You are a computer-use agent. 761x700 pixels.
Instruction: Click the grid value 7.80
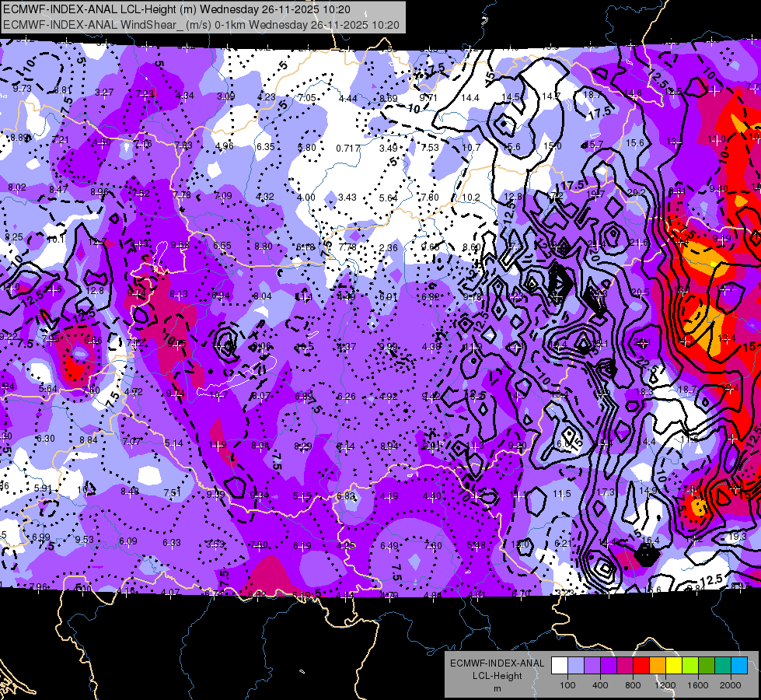click(x=430, y=198)
